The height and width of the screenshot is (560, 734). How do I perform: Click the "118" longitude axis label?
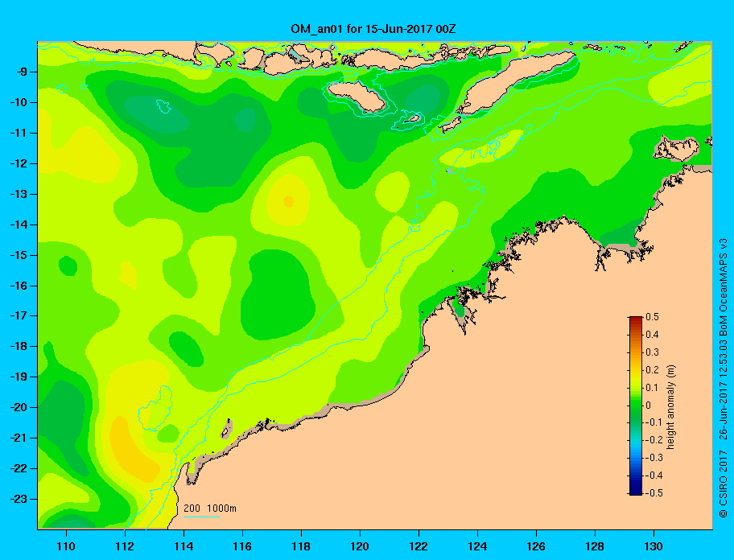301,546
